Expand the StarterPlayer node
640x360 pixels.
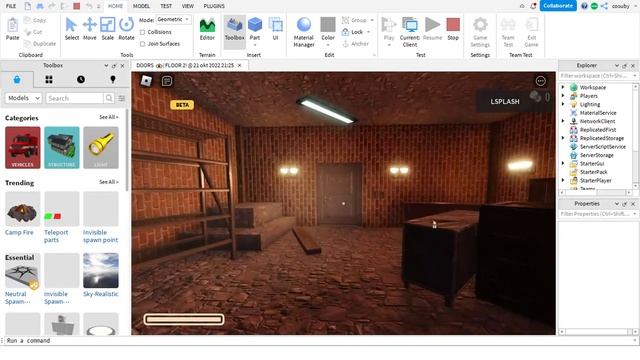(563, 180)
